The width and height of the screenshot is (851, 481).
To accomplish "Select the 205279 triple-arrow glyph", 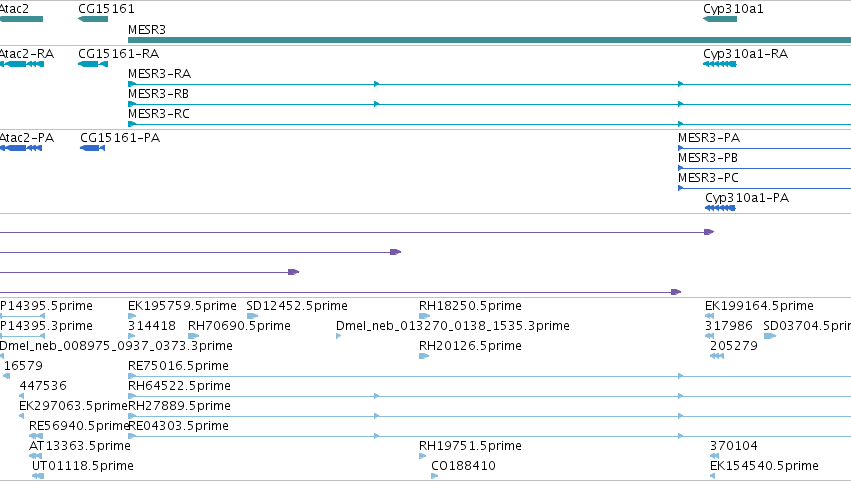I will point(717,356).
